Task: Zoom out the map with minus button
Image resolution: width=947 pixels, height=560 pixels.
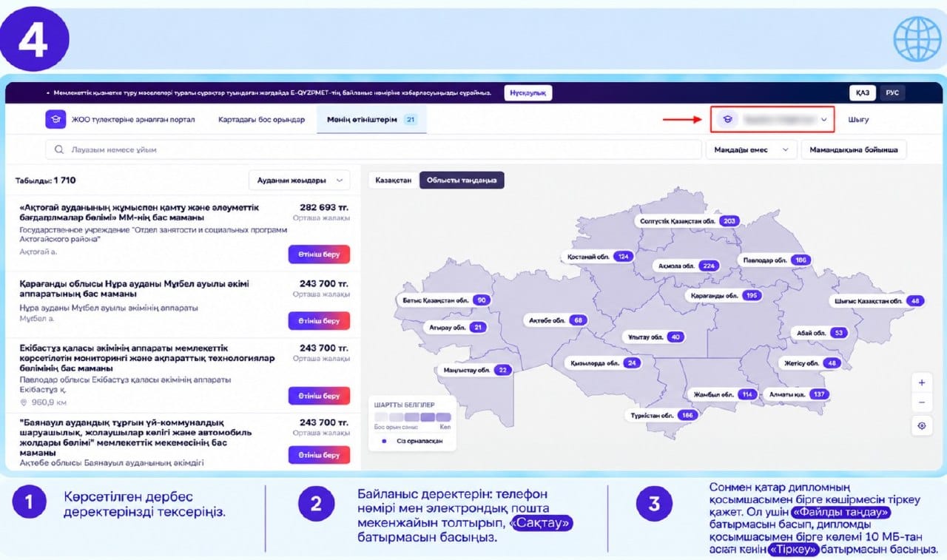Action: coord(921,403)
